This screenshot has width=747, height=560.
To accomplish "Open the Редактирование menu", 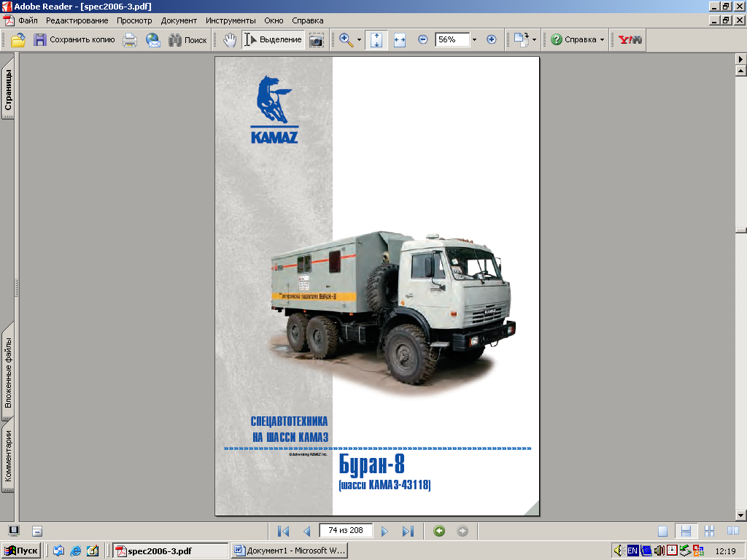I will 77,20.
